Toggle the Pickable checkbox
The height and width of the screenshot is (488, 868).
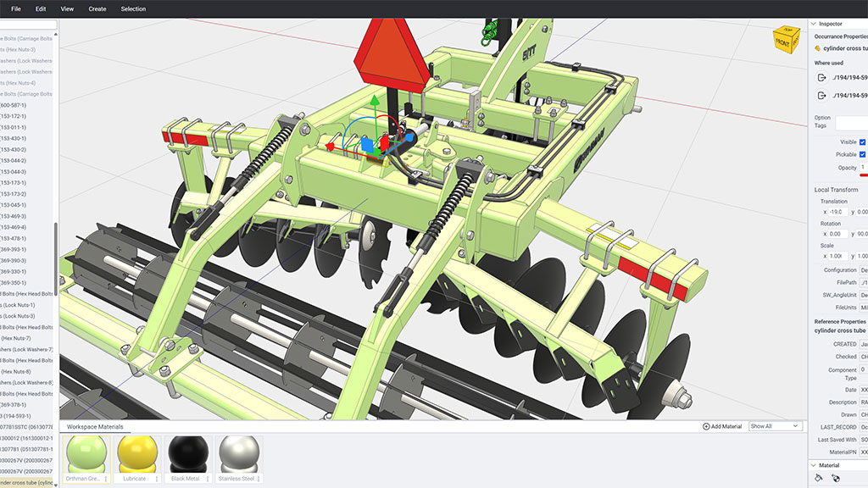pyautogui.click(x=862, y=154)
